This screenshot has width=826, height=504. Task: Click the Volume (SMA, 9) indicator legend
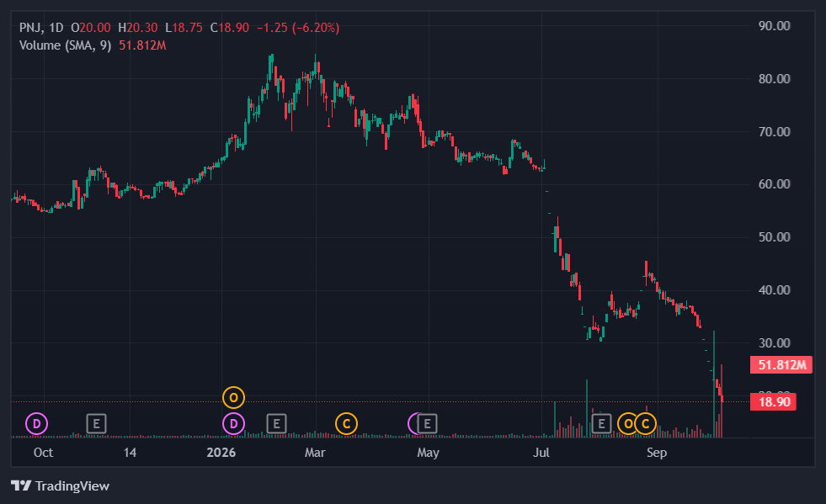click(66, 45)
